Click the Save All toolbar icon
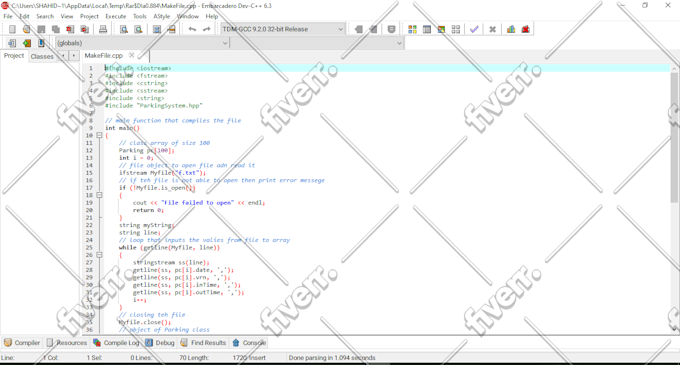This screenshot has width=680, height=365. (56, 29)
